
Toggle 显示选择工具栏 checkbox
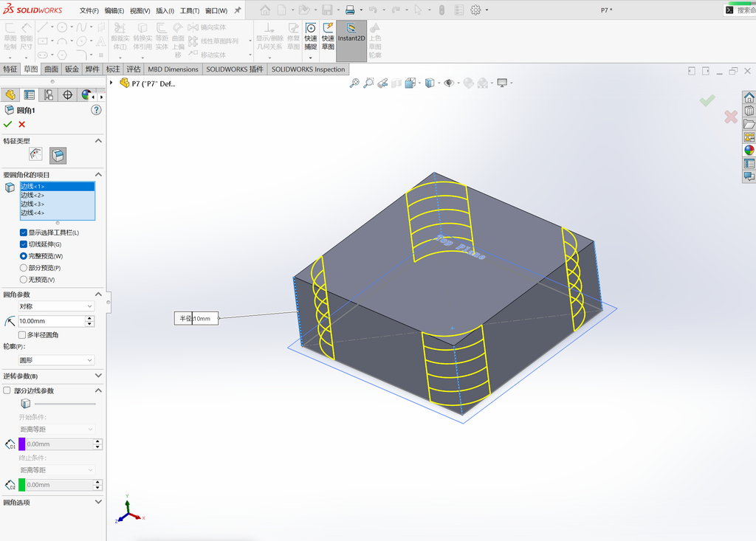23,232
